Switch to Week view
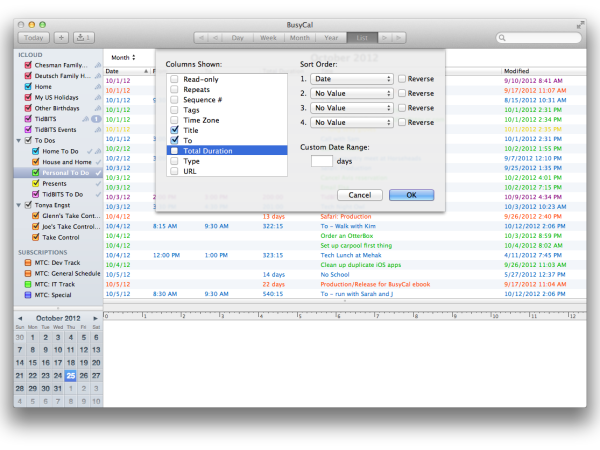Viewport: 600px width, 450px height. [x=268, y=38]
